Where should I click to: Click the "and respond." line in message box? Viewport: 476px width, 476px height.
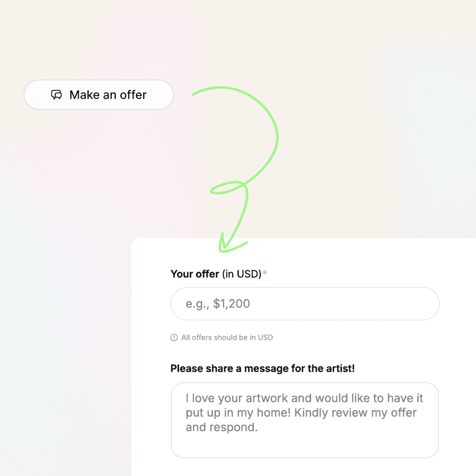pos(222,427)
